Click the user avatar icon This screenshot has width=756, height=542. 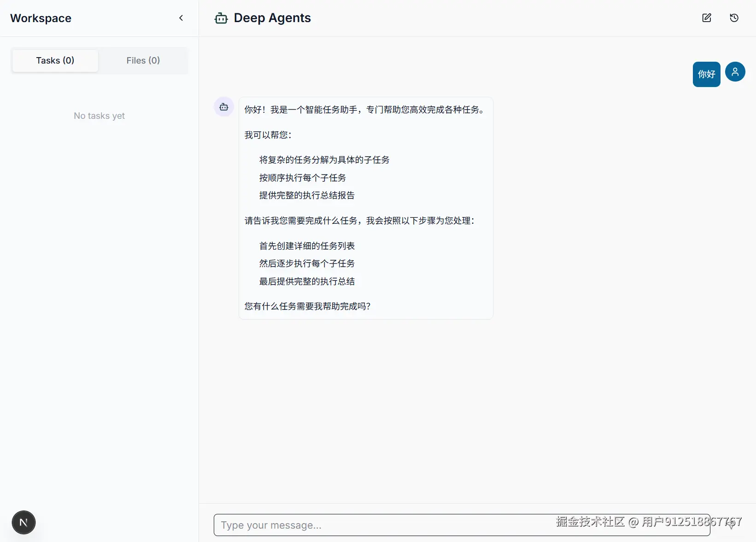[x=735, y=72]
